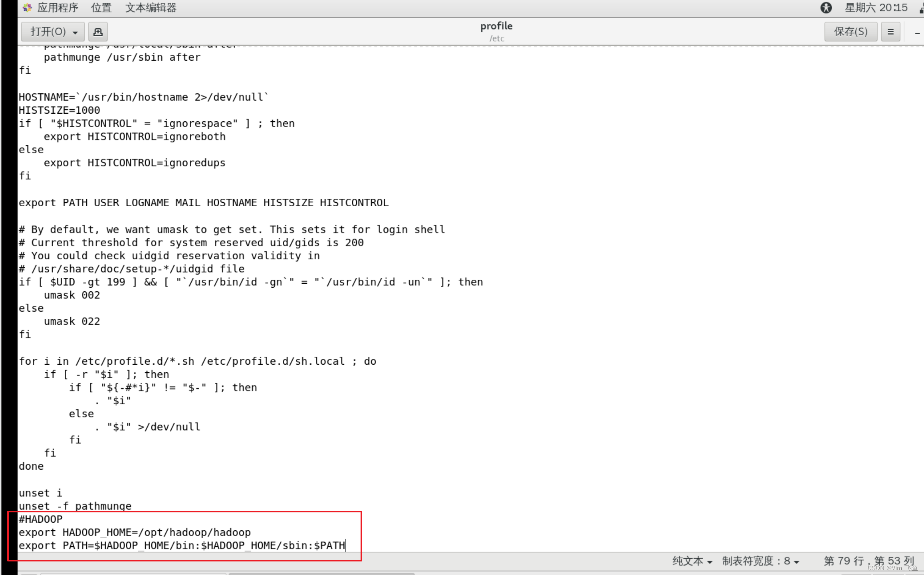This screenshot has width=924, height=575.
Task: Save the file with 保存(S)
Action: (x=851, y=32)
